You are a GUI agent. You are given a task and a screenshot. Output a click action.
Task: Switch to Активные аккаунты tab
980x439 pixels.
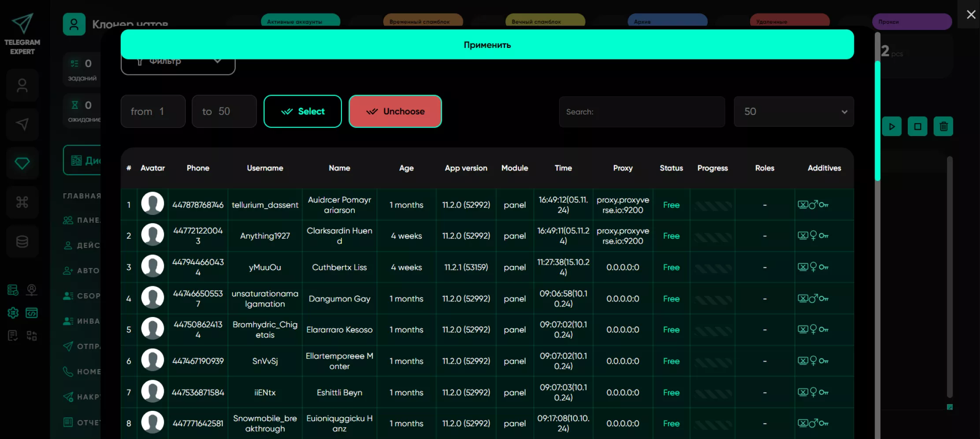point(301,21)
